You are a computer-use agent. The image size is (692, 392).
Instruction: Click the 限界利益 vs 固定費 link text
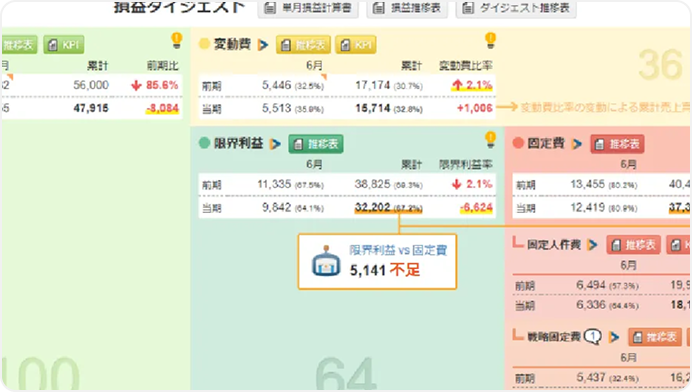(x=398, y=250)
